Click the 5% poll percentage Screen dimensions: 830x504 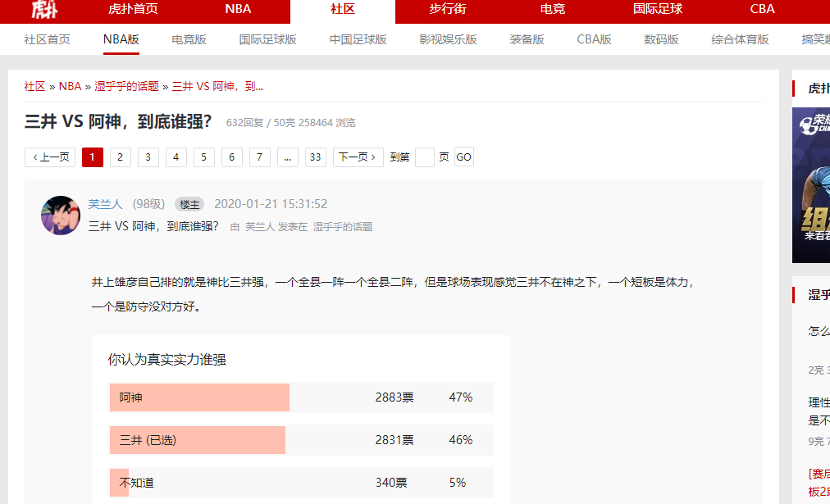point(458,483)
